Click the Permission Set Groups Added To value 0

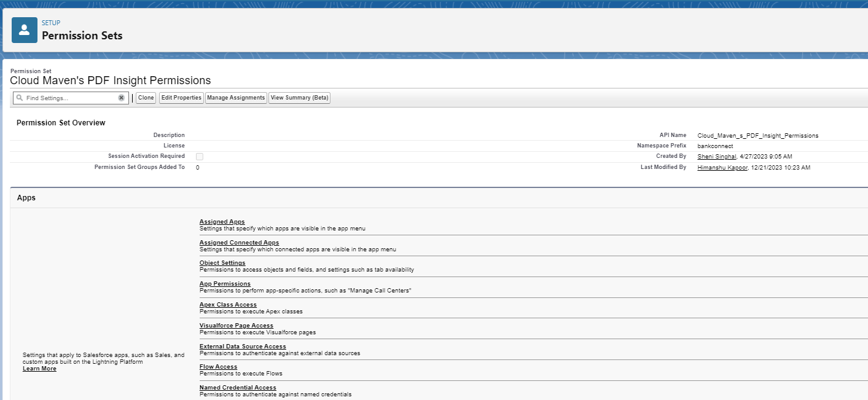tap(198, 168)
